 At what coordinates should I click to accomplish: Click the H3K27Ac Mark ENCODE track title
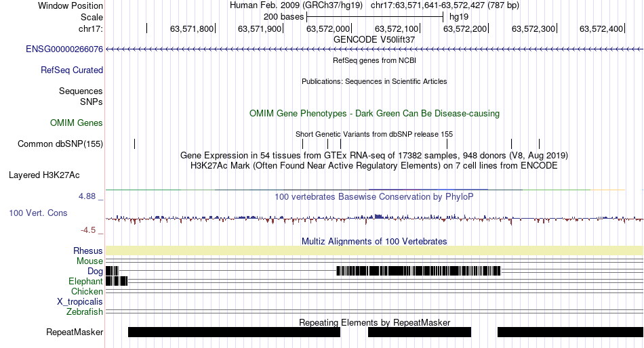(x=374, y=166)
